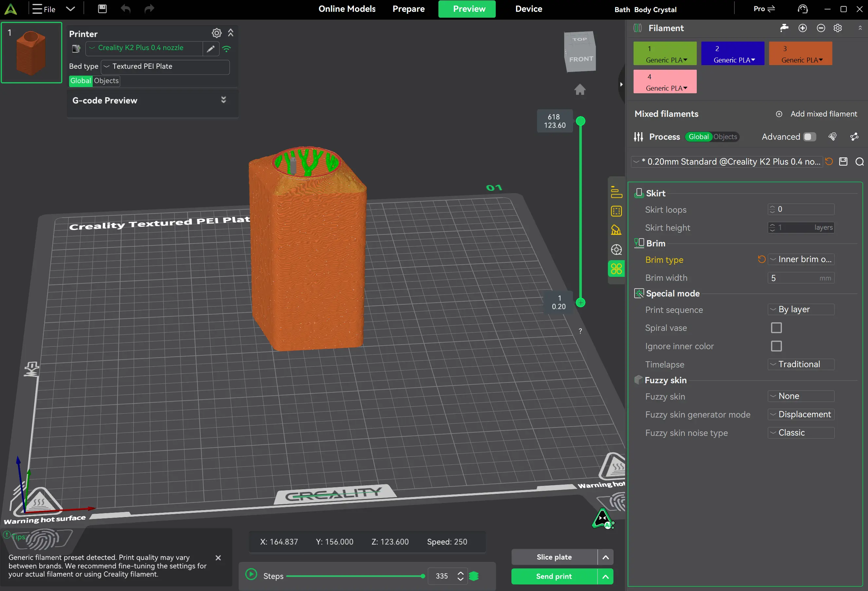Click the Steps slider handle
868x591 pixels.
tap(422, 576)
